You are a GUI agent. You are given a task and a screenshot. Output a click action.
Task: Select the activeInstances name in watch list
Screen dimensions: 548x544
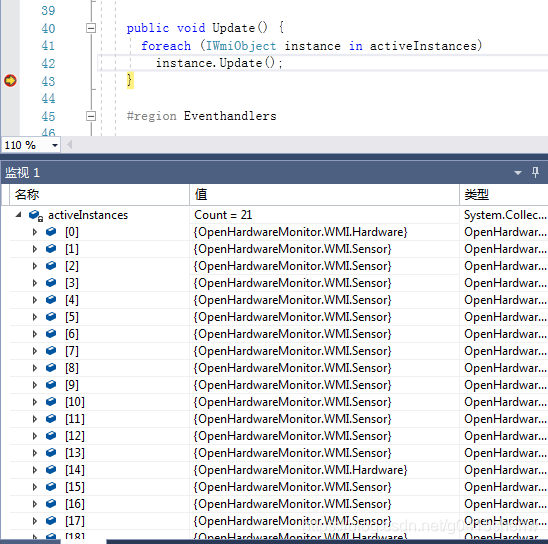tap(88, 215)
